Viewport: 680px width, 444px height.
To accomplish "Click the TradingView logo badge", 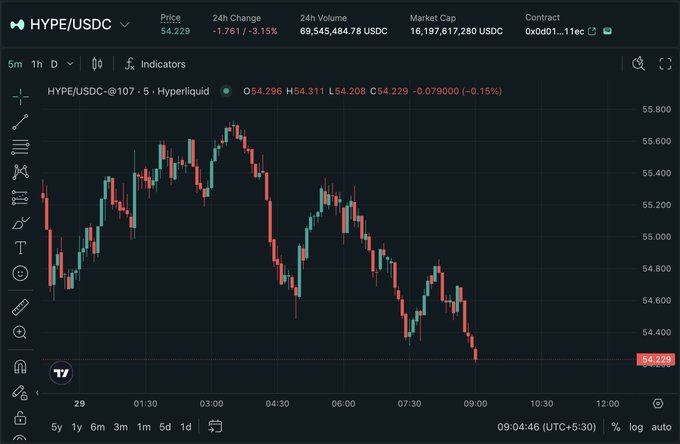I will coord(61,373).
